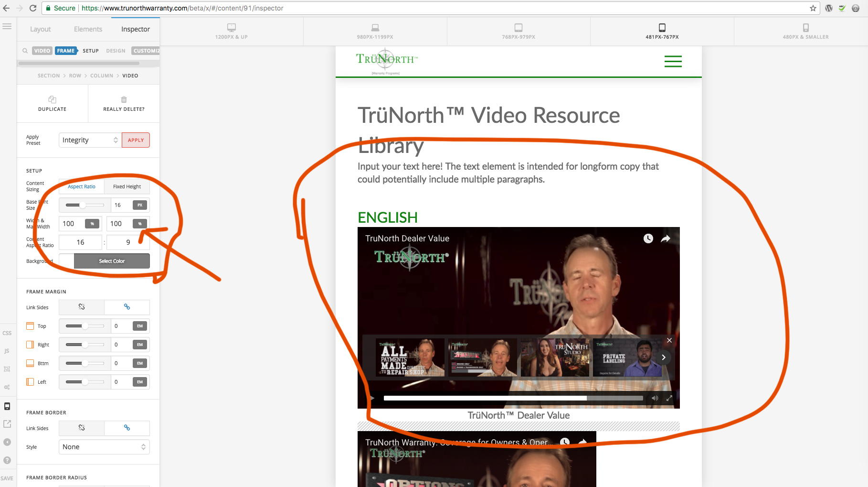
Task: Go to COLUMN in the breadcrumb
Action: [x=102, y=76]
